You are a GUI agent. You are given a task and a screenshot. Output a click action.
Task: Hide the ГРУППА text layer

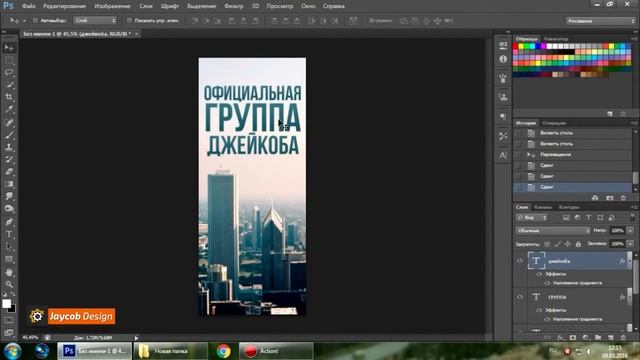pos(520,297)
